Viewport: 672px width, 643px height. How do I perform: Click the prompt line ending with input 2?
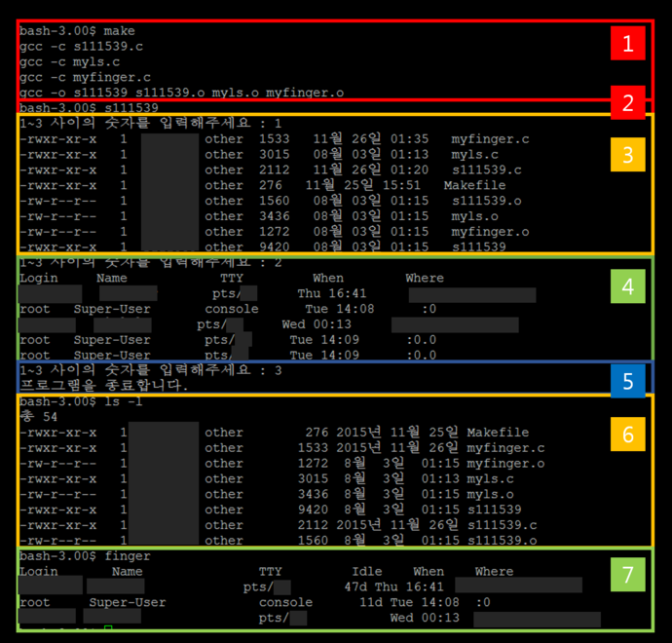(150, 263)
